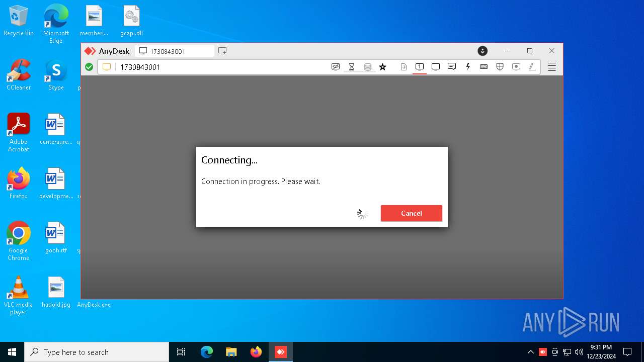Open the file transfer icon
This screenshot has height=362, width=644.
coord(404,67)
